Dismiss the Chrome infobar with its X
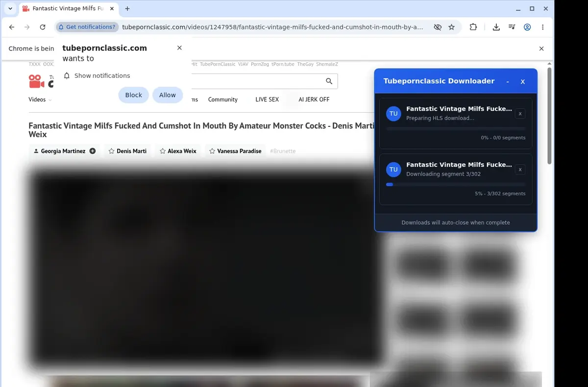Image resolution: width=588 pixels, height=387 pixels. tap(541, 48)
